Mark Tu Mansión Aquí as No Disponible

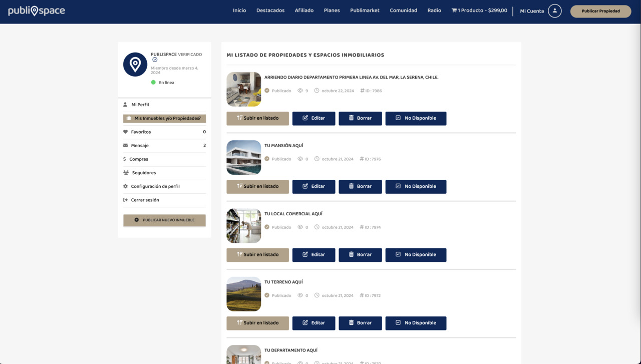[416, 187]
